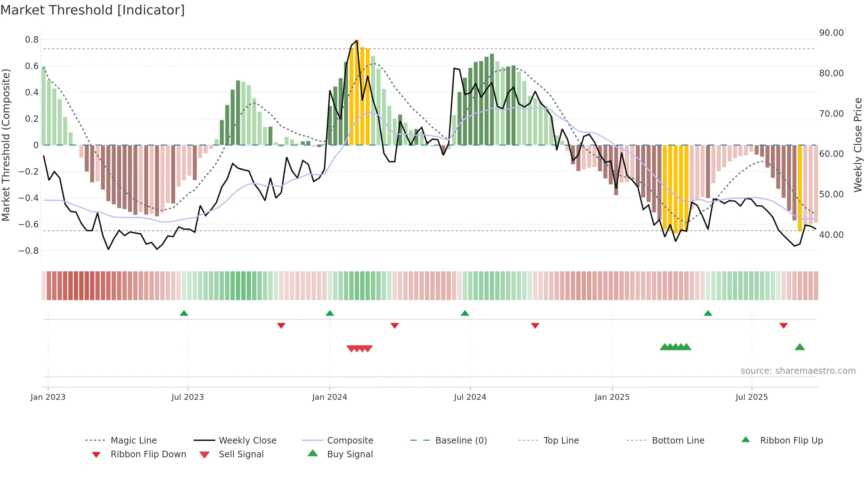Screen dimensions: 868x488
Task: Click the ribbon flip down marker in late 2023
Action: click(281, 326)
